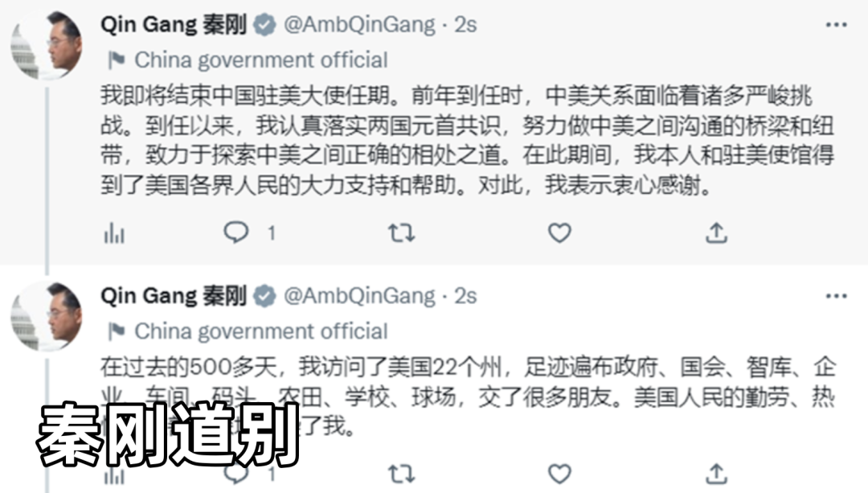Viewport: 868px width, 493px height.
Task: Reply to the first tweet
Action: pyautogui.click(x=236, y=232)
